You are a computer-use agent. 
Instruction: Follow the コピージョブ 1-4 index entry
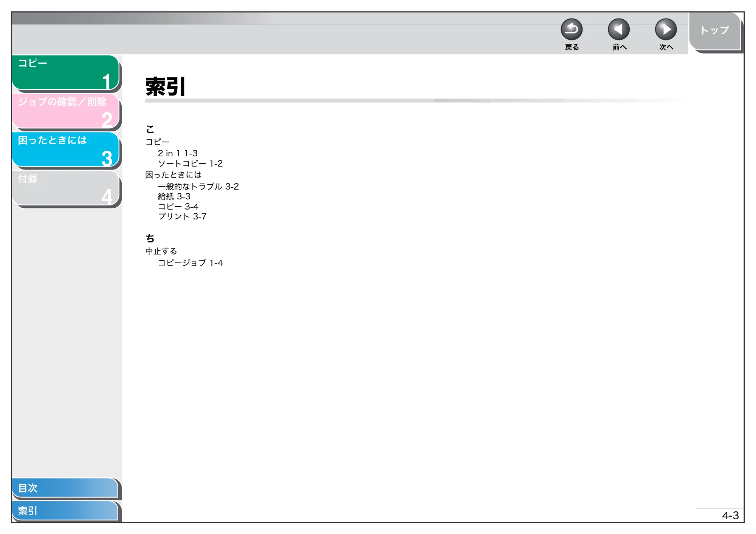(190, 263)
